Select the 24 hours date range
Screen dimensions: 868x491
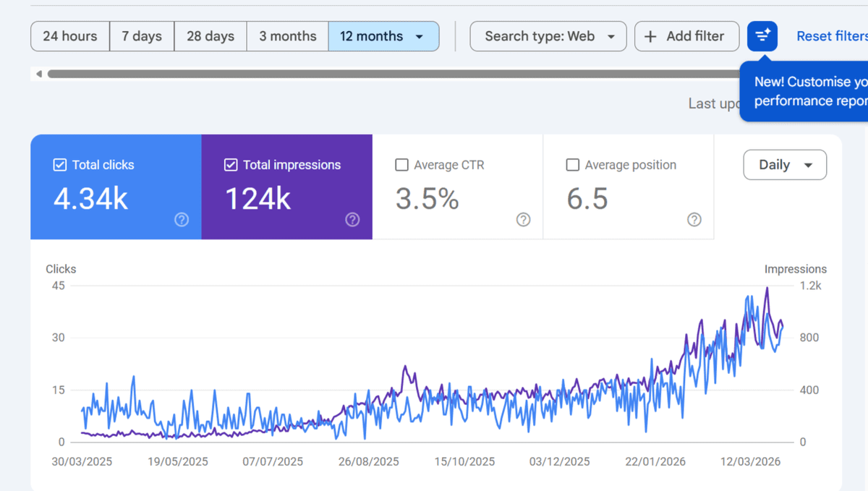click(70, 36)
